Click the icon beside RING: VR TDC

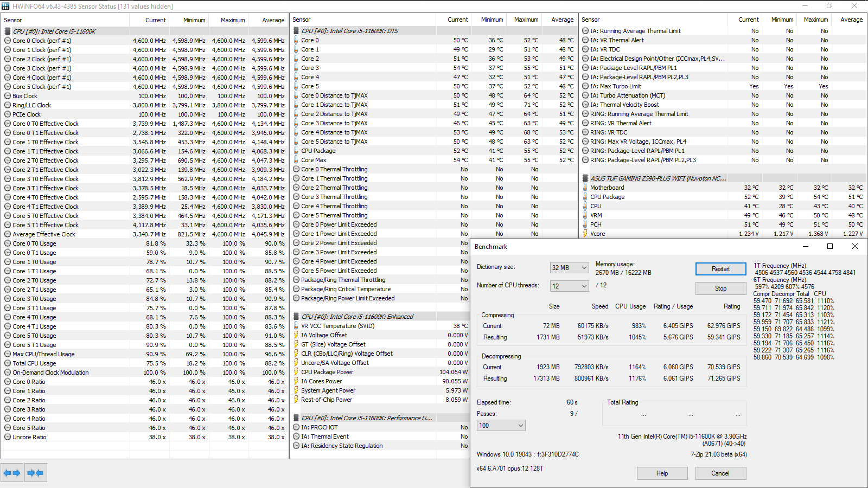click(585, 132)
